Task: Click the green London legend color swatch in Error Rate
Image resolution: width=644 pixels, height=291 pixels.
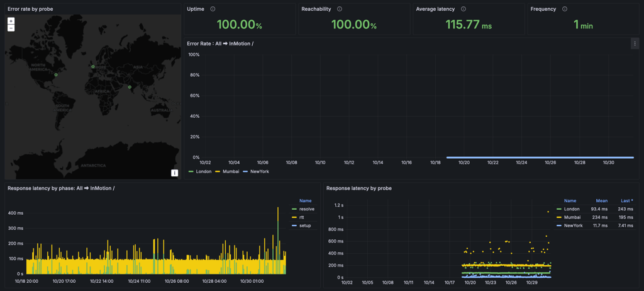Action: [x=191, y=171]
